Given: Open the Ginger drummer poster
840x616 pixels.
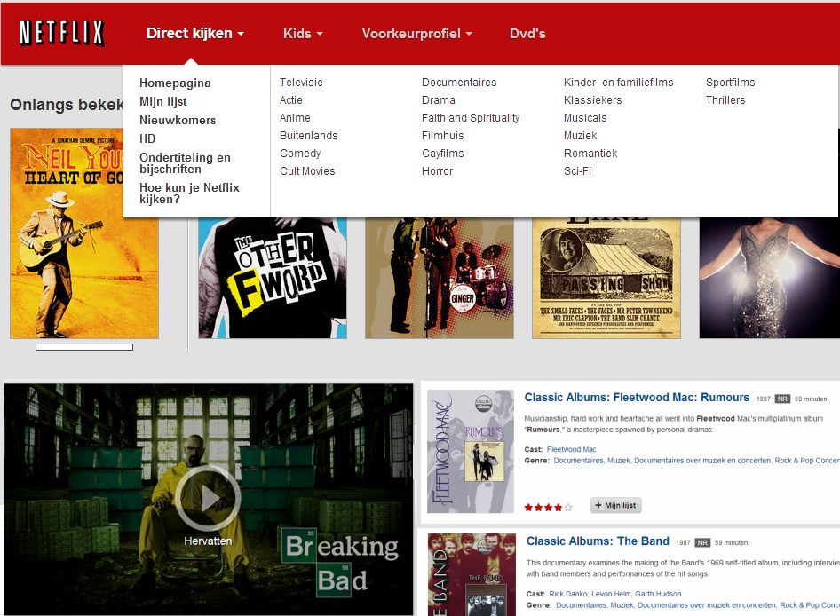Looking at the screenshot, I should click(440, 278).
